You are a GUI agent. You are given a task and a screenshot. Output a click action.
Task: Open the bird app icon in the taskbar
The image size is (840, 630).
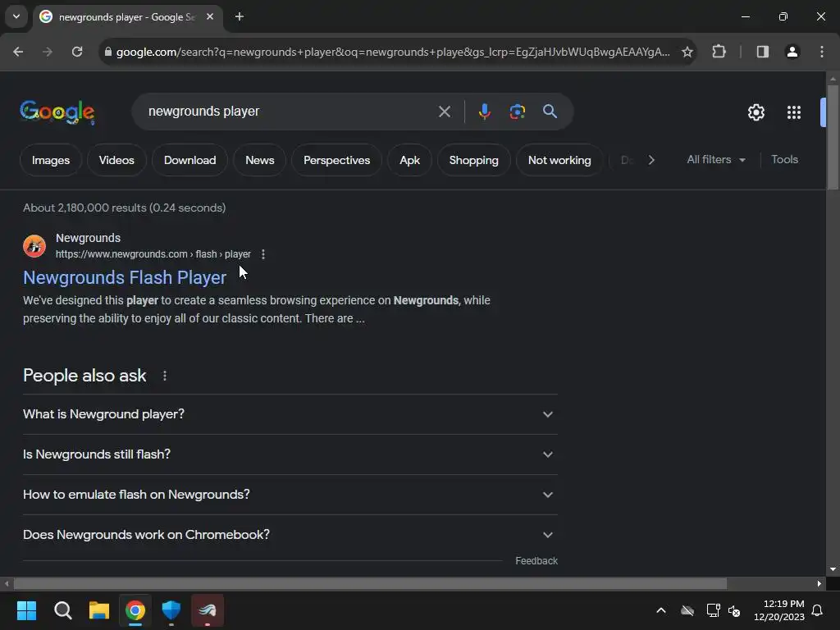point(208,610)
